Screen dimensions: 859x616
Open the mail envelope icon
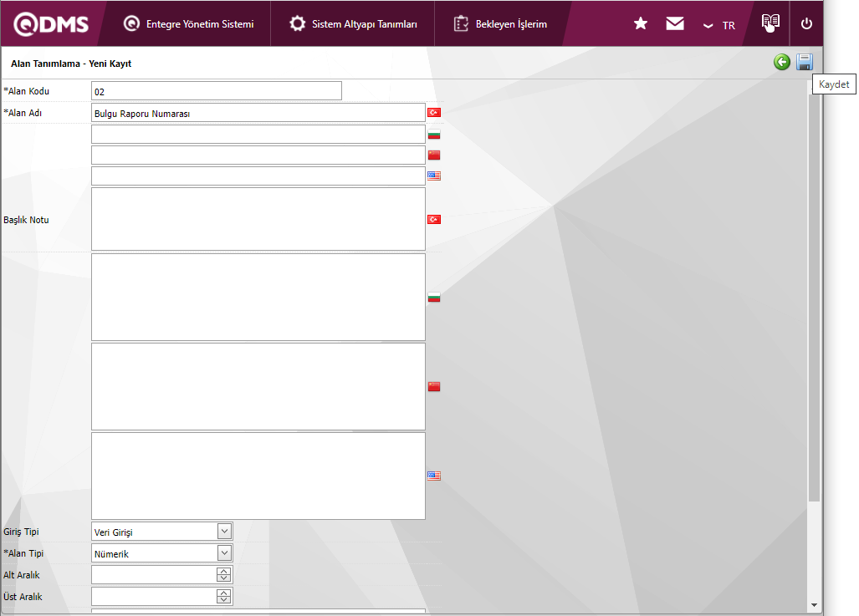(x=675, y=23)
